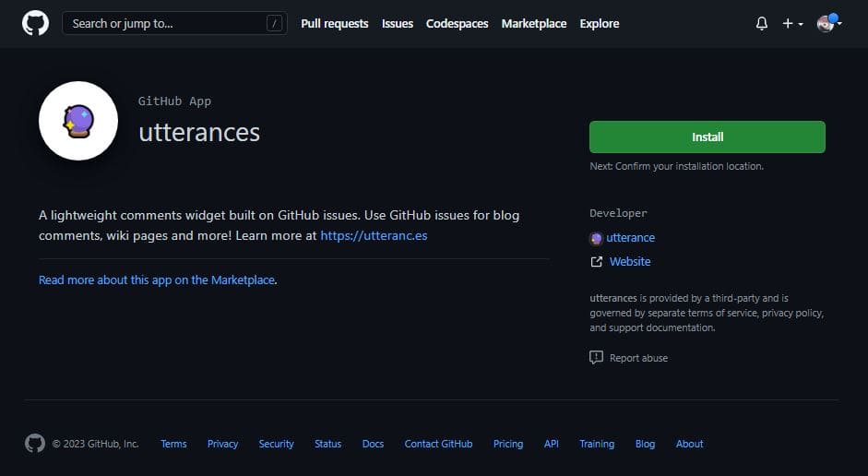Open the Privacy footer link
868x476 pixels.
pyautogui.click(x=222, y=444)
